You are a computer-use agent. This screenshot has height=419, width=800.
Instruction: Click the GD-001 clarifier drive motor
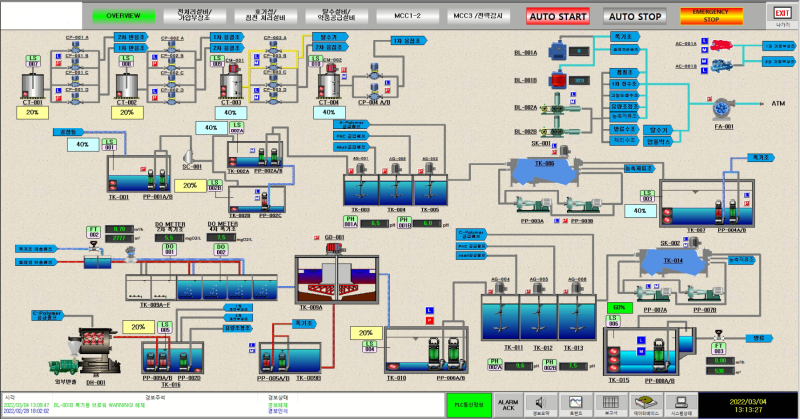click(336, 248)
